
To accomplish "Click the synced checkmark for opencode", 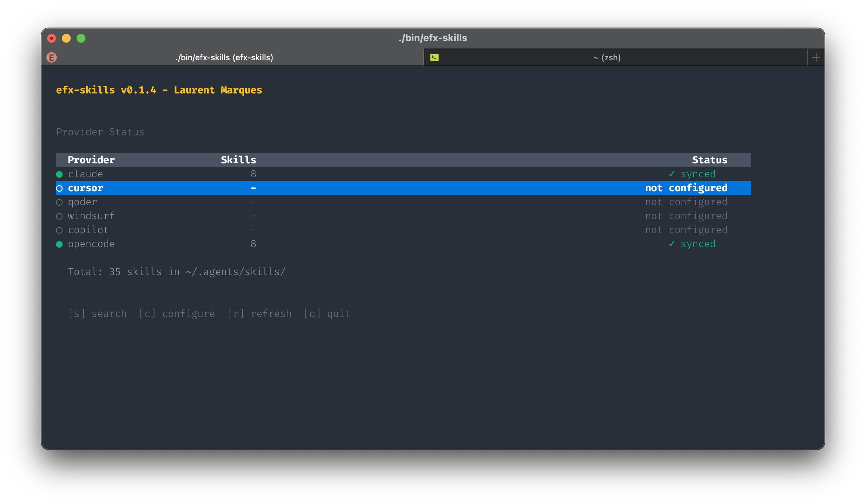I will pos(672,244).
